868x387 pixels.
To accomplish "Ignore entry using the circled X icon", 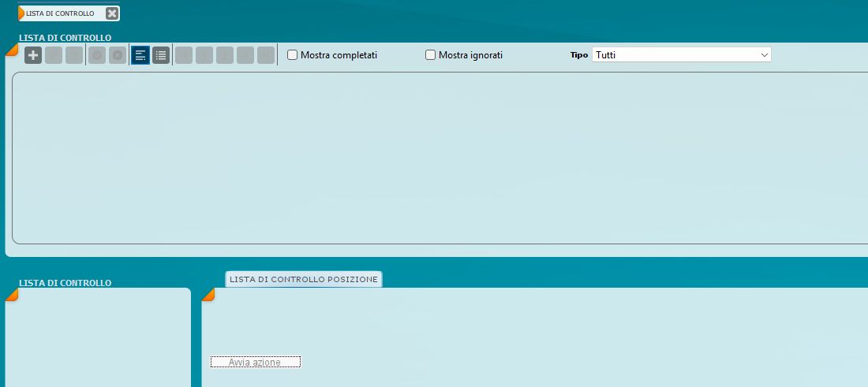I will [x=118, y=55].
